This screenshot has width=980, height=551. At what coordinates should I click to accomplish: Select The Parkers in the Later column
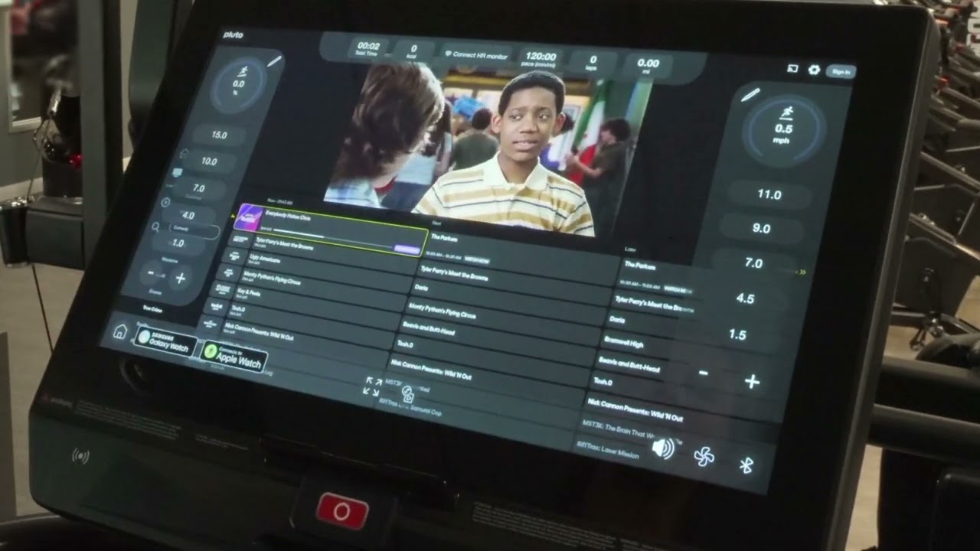click(x=640, y=265)
